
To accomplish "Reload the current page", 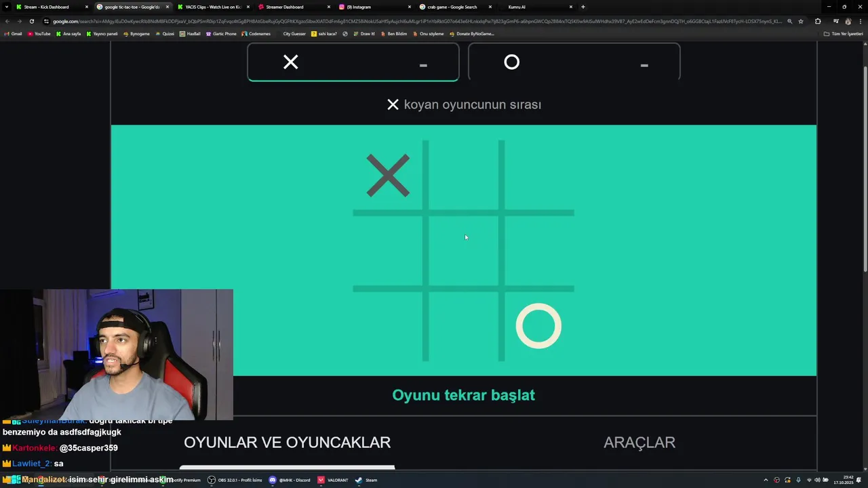I will pyautogui.click(x=31, y=21).
